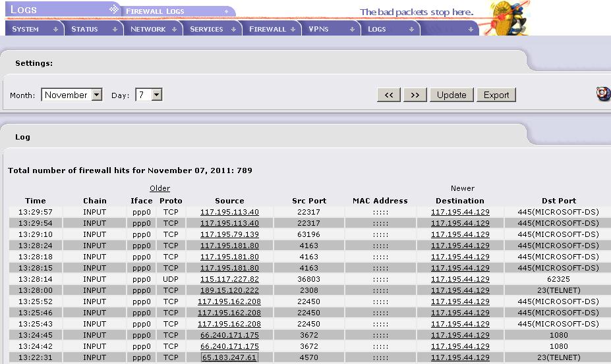Screen dimensions: 611x364
Task: Click the diamond icon beside Logs title
Action: point(114,10)
